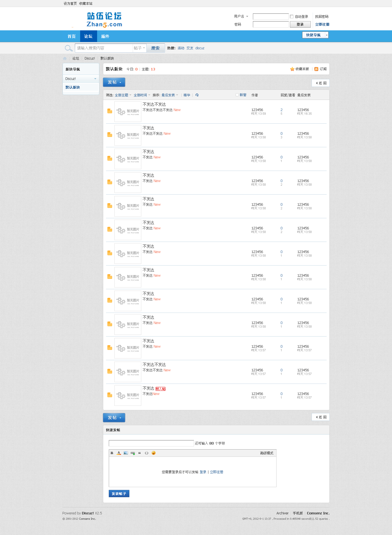Image resolution: width=392 pixels, height=535 pixels.
Task: Select 默认版块 in sidebar navigation
Action: click(73, 87)
